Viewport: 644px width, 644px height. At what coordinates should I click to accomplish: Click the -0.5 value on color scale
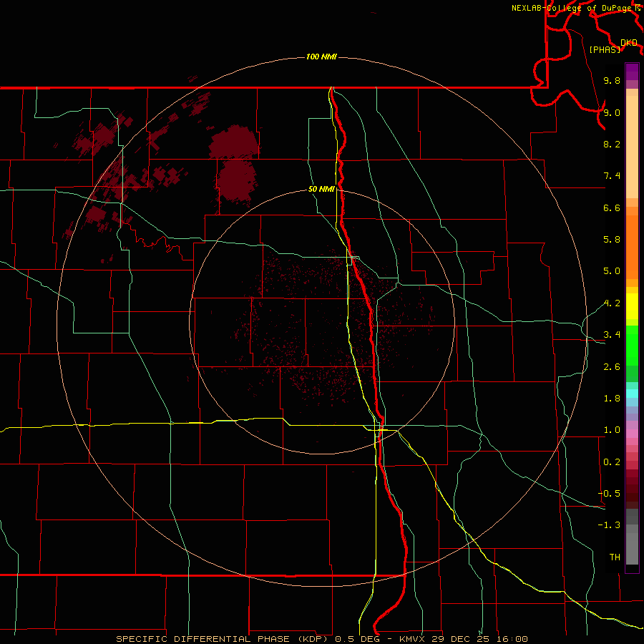[x=609, y=494]
